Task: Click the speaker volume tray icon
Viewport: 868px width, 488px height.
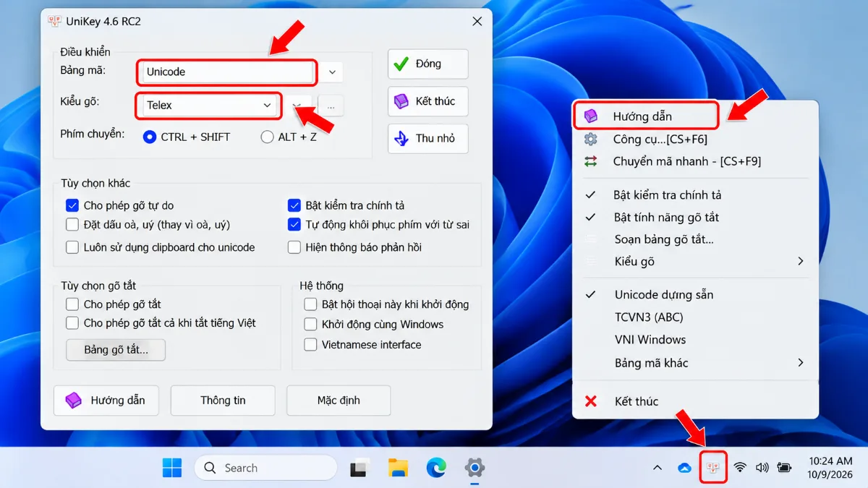Action: point(762,468)
